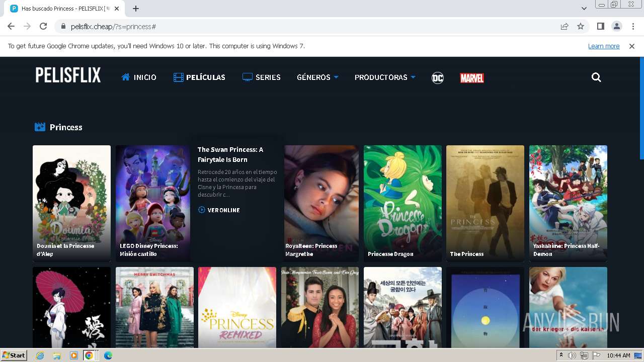Open the Merry Switchmas poster
644x362 pixels.
[x=154, y=307]
